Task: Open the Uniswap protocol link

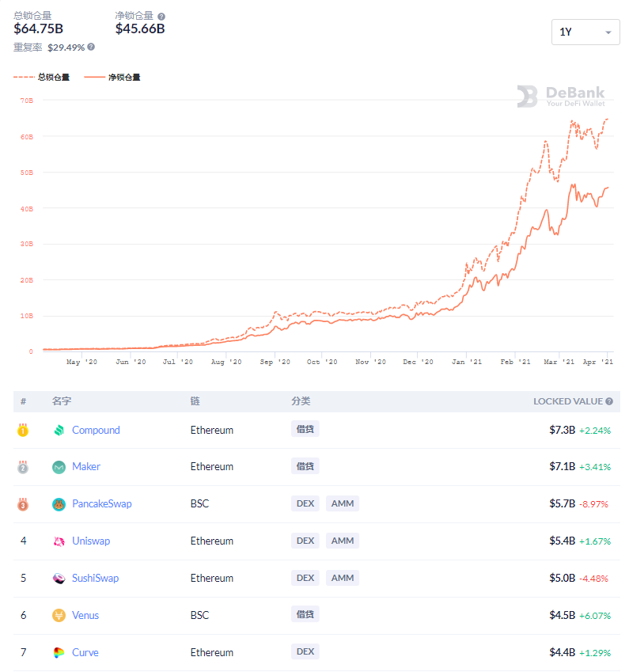Action: point(91,541)
